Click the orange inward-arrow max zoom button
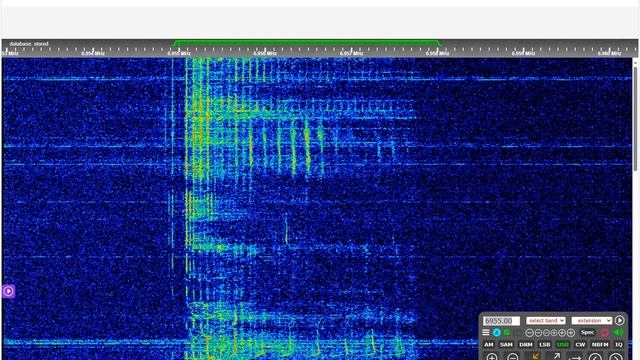This screenshot has height=360, width=640. point(534,357)
